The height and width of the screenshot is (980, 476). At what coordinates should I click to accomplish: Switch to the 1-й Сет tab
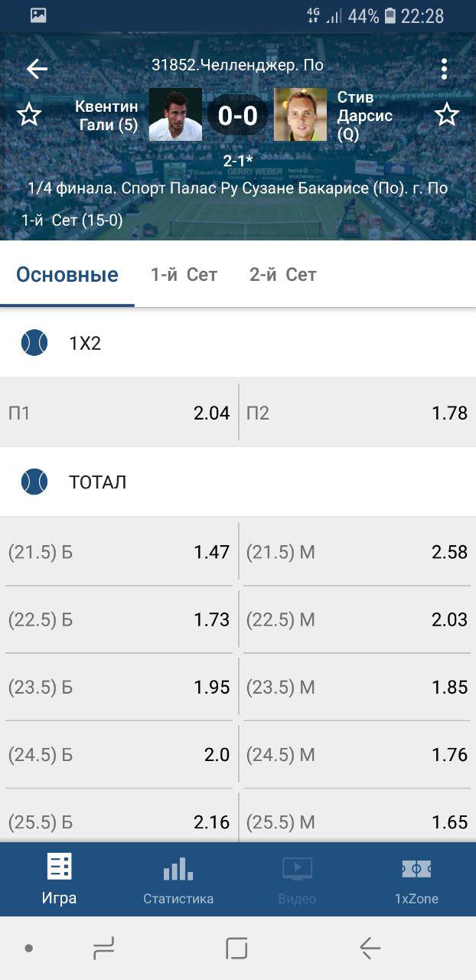click(184, 275)
